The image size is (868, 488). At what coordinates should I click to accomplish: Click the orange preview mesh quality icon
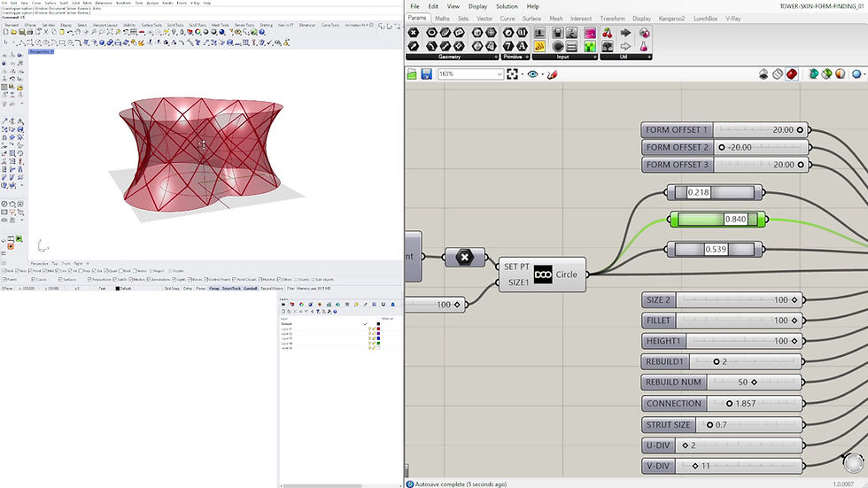point(841,74)
